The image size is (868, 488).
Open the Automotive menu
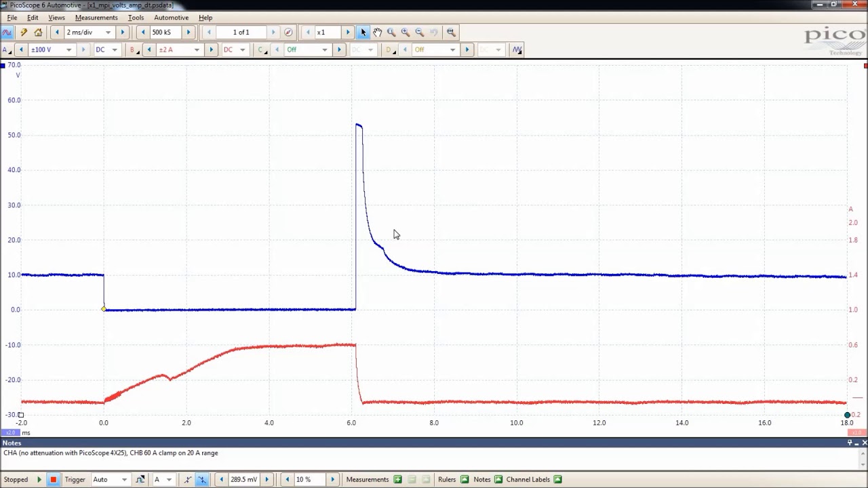(x=171, y=18)
